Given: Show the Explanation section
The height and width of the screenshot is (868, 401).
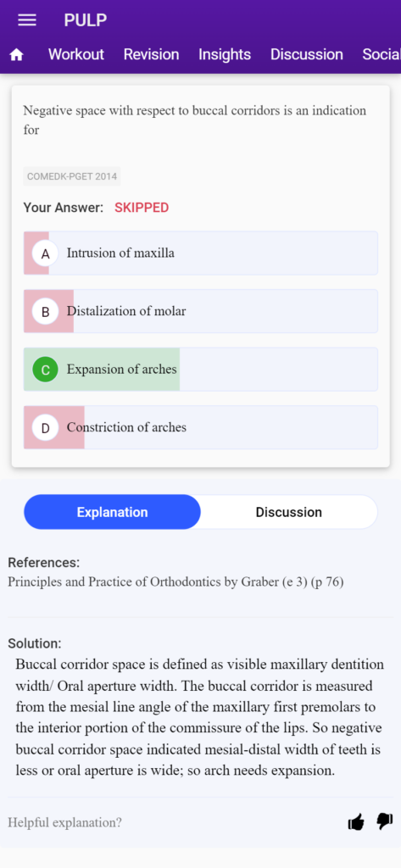Looking at the screenshot, I should tap(113, 512).
